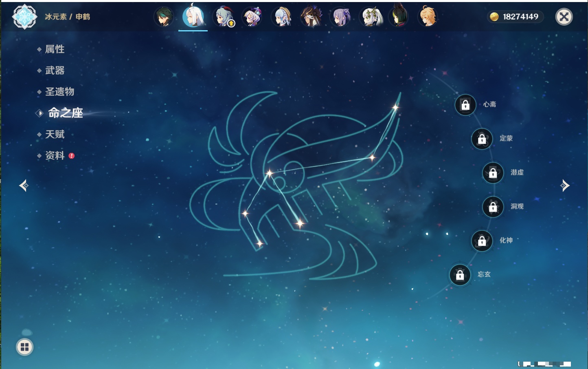Click the 心斋 constellation label

click(x=489, y=104)
